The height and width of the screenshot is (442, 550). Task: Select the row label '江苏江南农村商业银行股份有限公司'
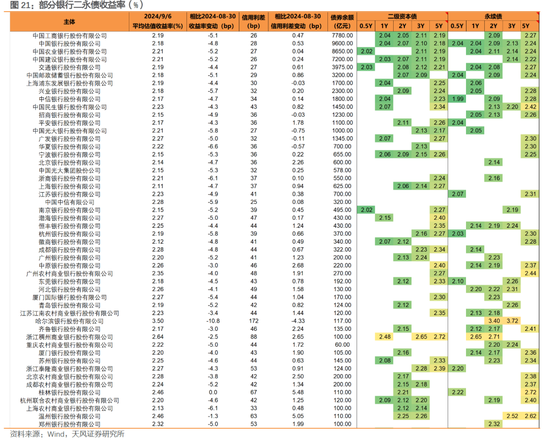point(69,313)
